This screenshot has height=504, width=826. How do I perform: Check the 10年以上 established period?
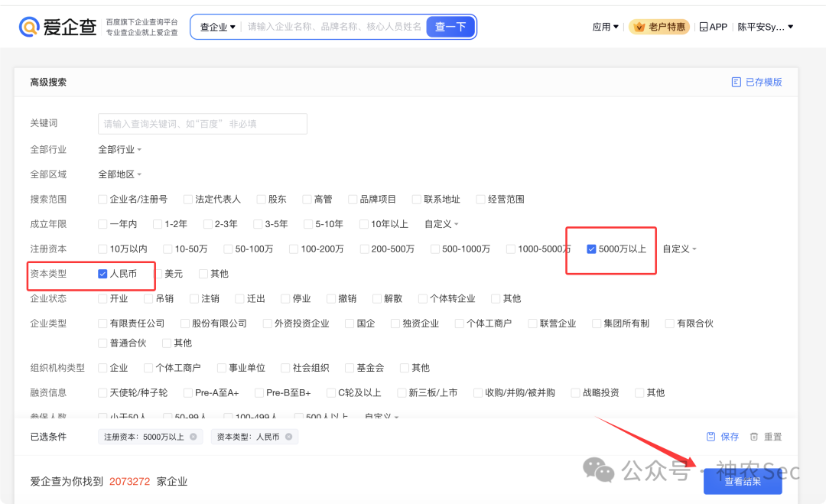[363, 224]
